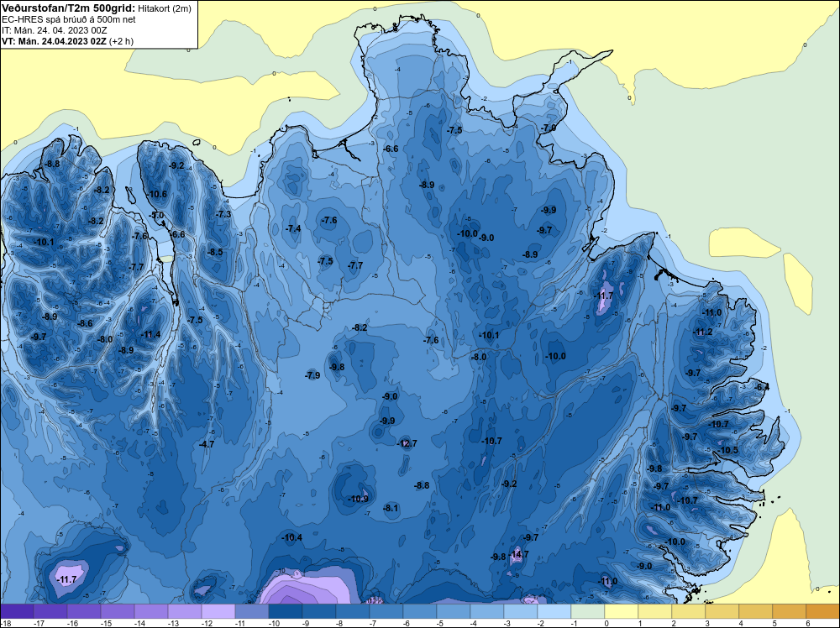Click the -10.9 temperature value

tap(358, 499)
